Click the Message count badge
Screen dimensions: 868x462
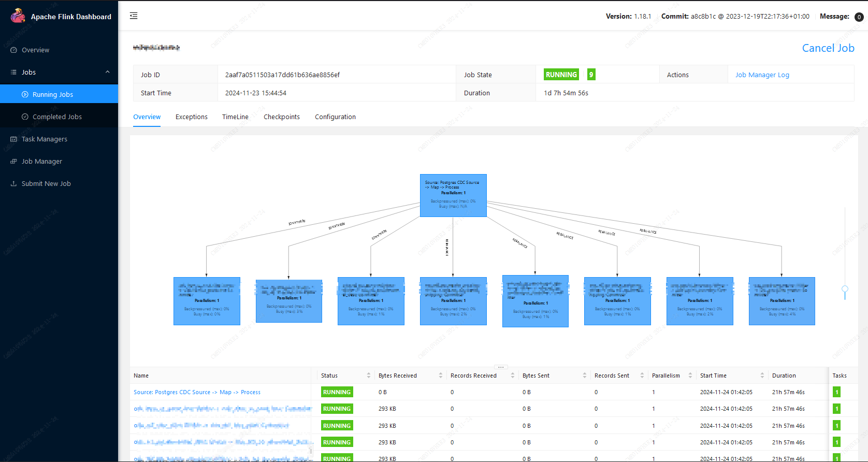[x=859, y=17]
